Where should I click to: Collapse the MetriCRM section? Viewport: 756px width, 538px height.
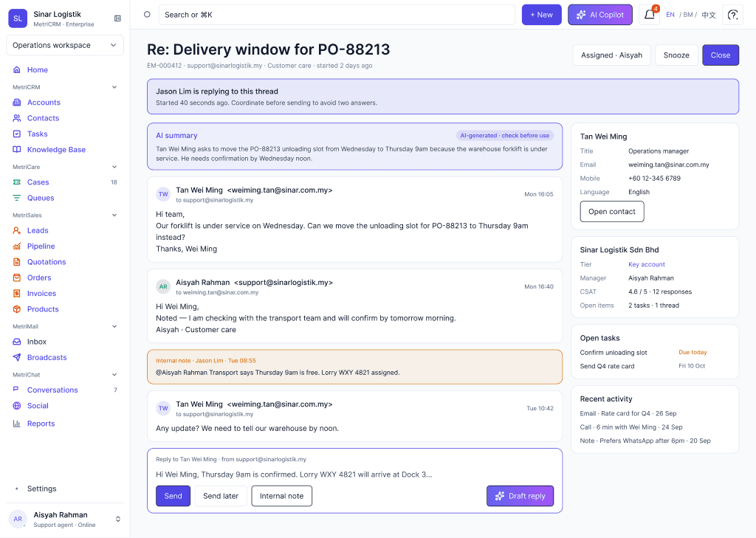coord(114,87)
